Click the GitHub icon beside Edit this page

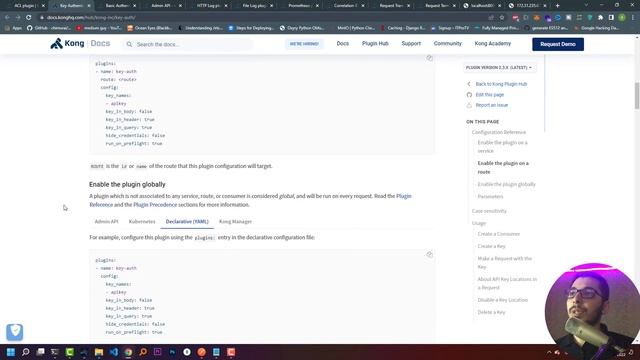469,95
